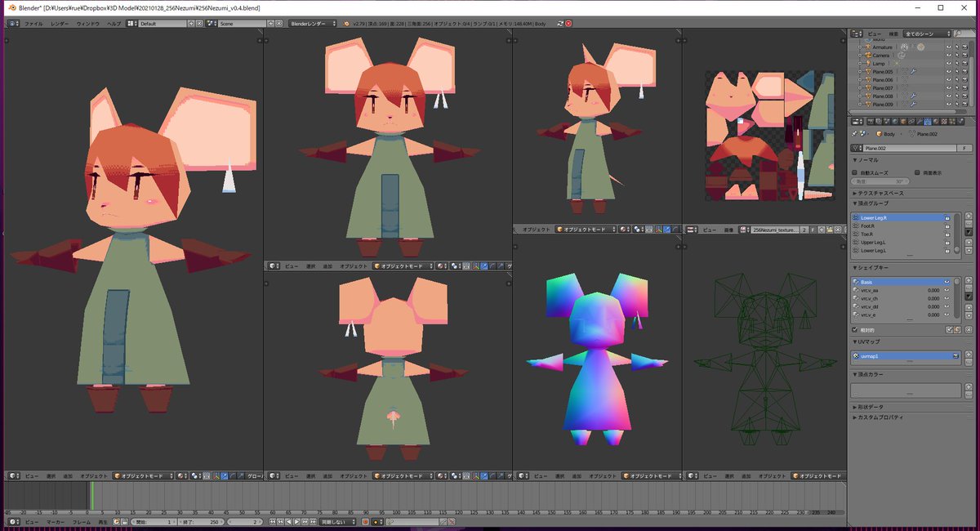The image size is (980, 531).
Task: Click the F fake user button
Action: [964, 148]
